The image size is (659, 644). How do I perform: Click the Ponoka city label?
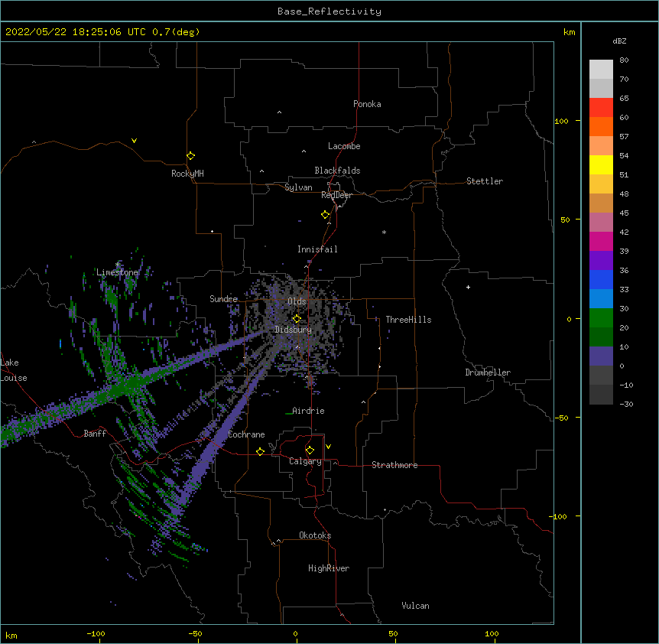[x=367, y=104]
